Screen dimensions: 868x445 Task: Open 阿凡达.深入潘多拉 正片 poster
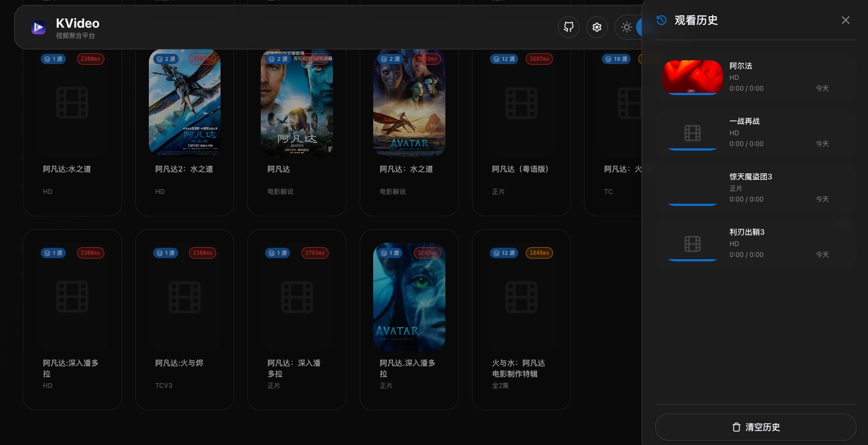(x=409, y=297)
